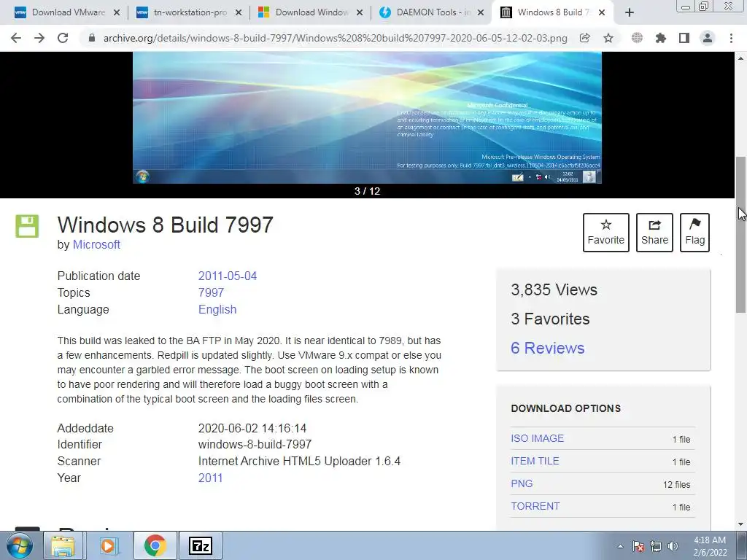This screenshot has height=560, width=747.
Task: Open the Chrome three-dot menu
Action: coord(731,38)
